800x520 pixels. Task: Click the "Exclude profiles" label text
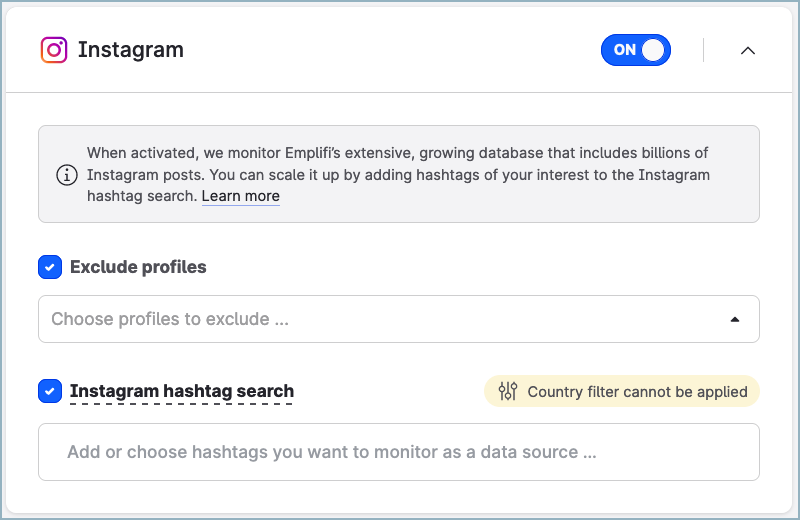click(x=138, y=267)
